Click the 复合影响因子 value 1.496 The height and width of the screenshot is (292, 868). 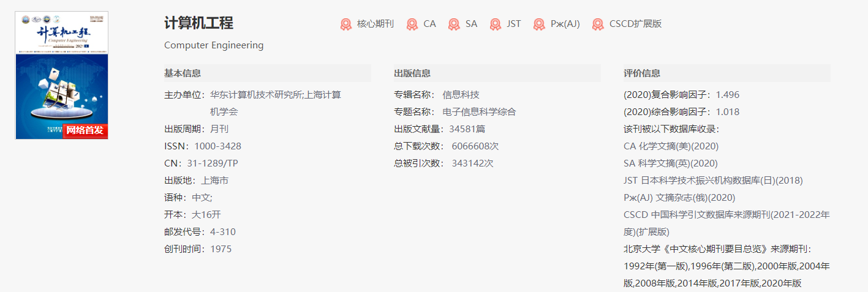coord(728,95)
